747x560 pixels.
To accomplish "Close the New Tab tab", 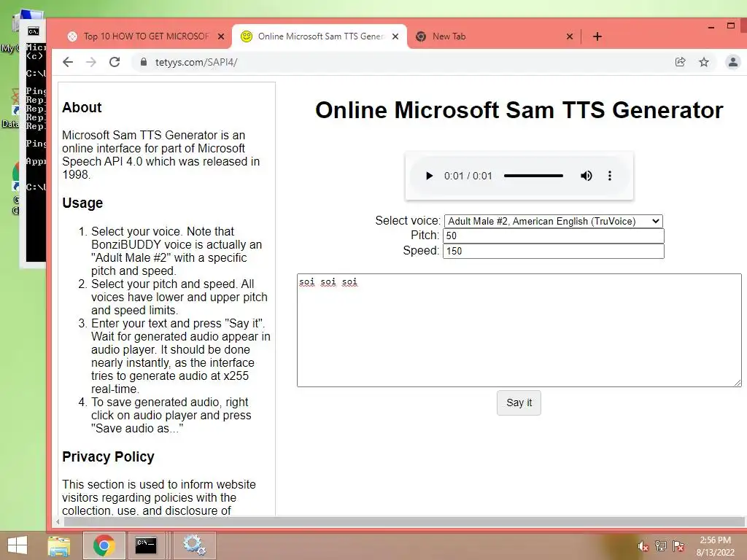I will point(569,36).
